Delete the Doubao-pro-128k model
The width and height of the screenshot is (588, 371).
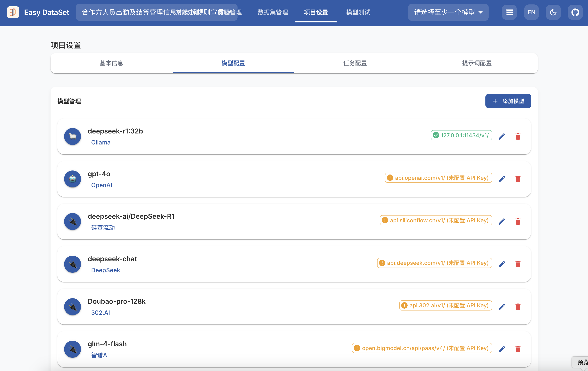pyautogui.click(x=518, y=306)
